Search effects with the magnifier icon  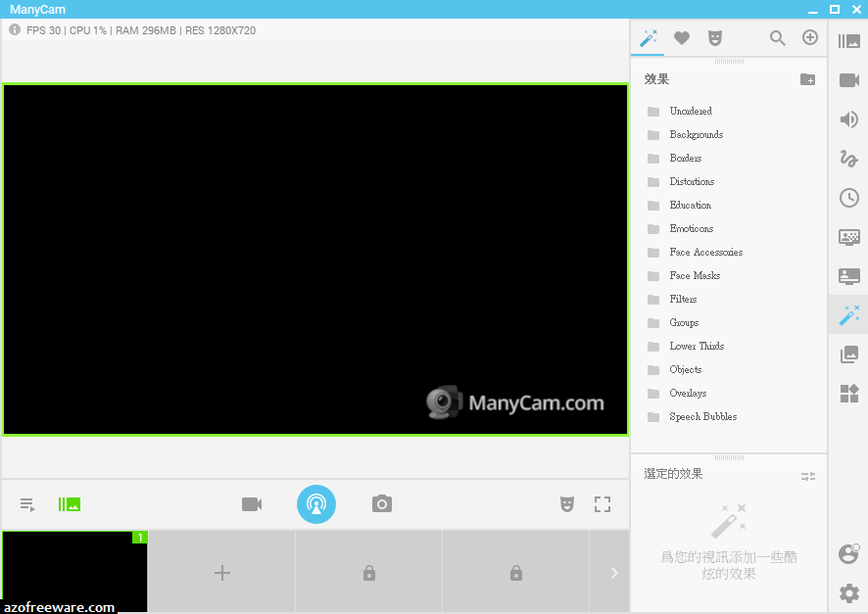777,38
